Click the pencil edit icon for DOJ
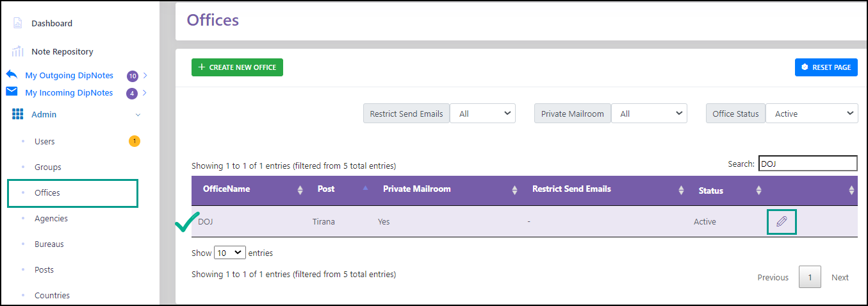868x306 pixels. click(x=782, y=222)
